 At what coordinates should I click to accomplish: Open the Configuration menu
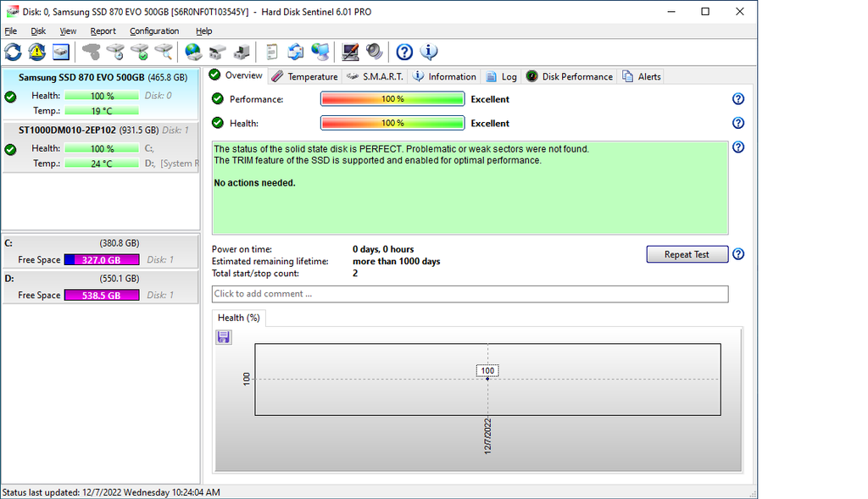[154, 31]
